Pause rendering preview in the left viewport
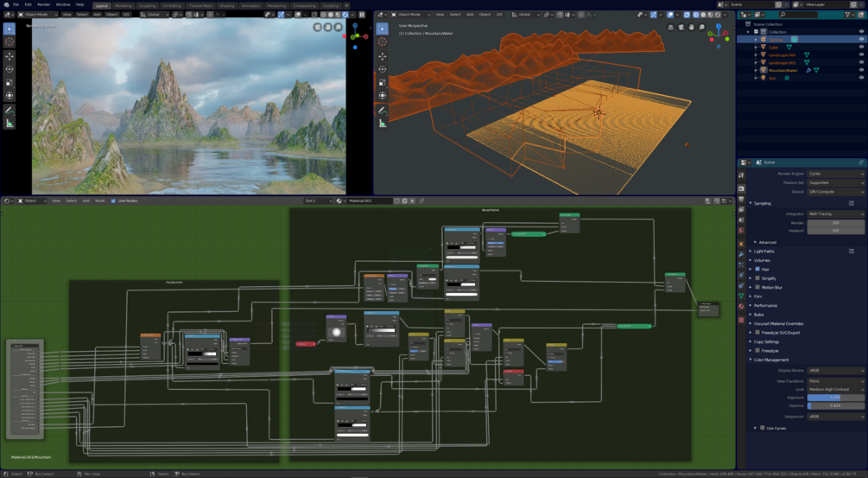 point(362,15)
